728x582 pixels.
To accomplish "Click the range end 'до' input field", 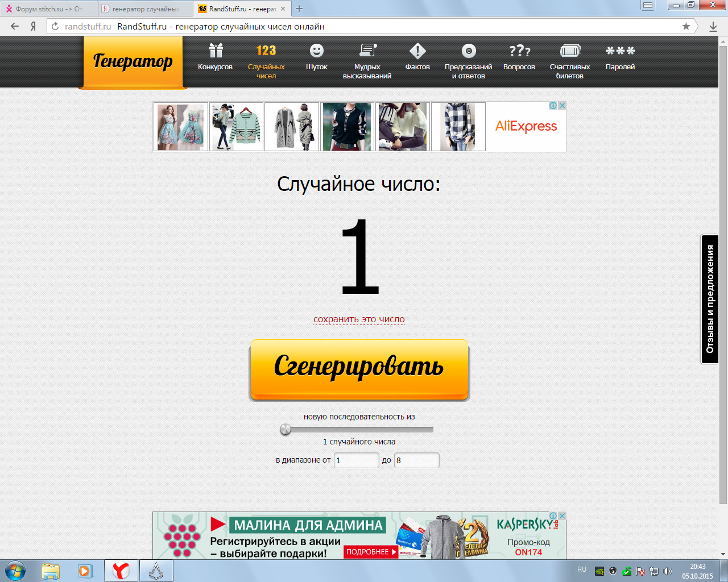I will click(x=416, y=460).
